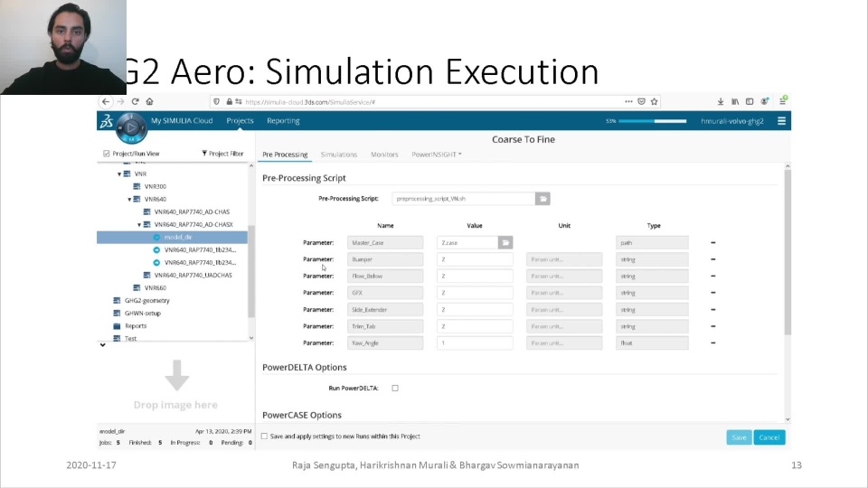Switch to the Monitors tab
Image resolution: width=868 pixels, height=488 pixels.
[384, 155]
